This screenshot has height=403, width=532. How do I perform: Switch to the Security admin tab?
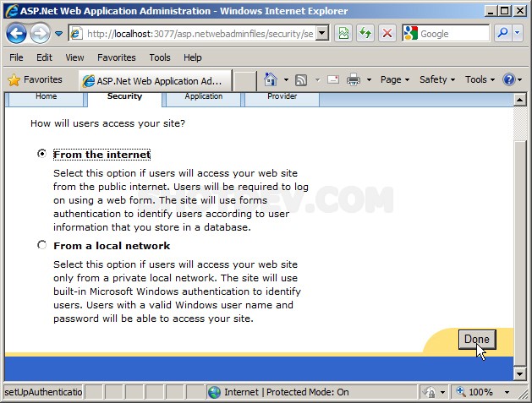point(124,99)
